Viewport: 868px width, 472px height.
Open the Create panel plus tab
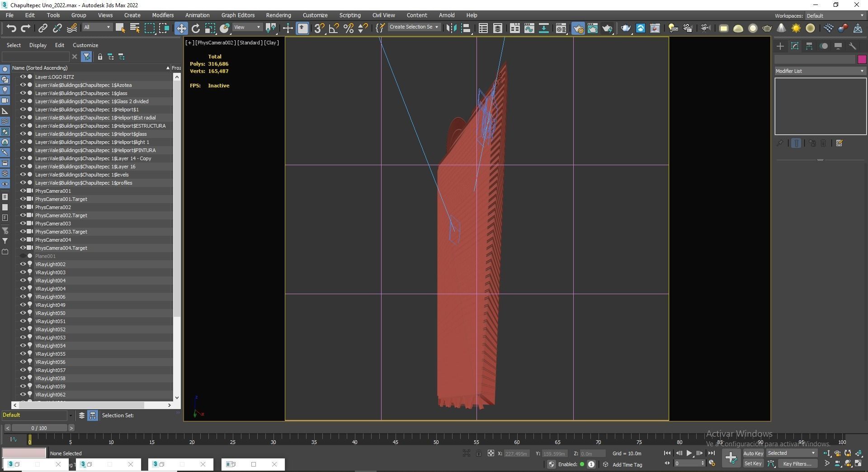pos(780,46)
